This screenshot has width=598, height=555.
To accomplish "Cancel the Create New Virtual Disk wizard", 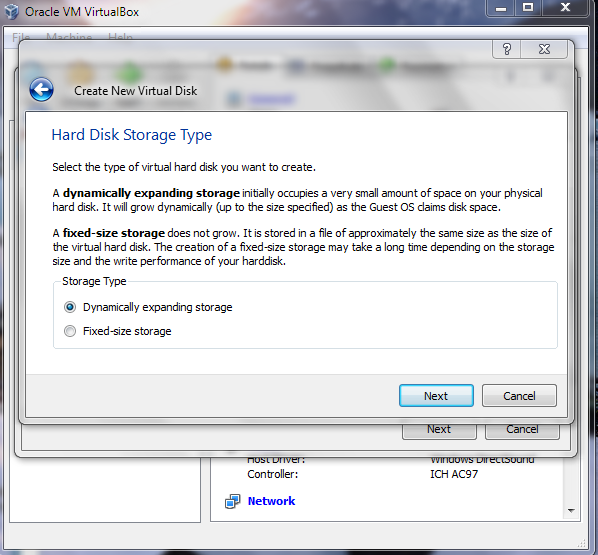I will pyautogui.click(x=519, y=396).
